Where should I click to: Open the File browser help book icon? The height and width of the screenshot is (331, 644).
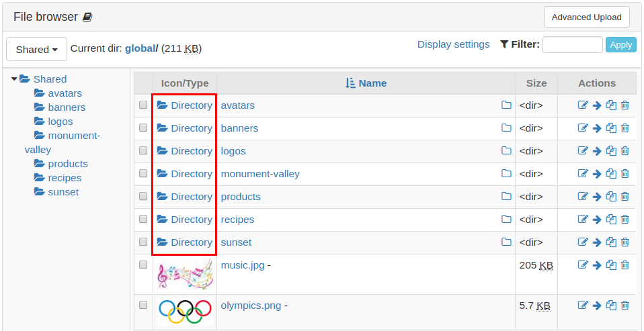tap(87, 17)
